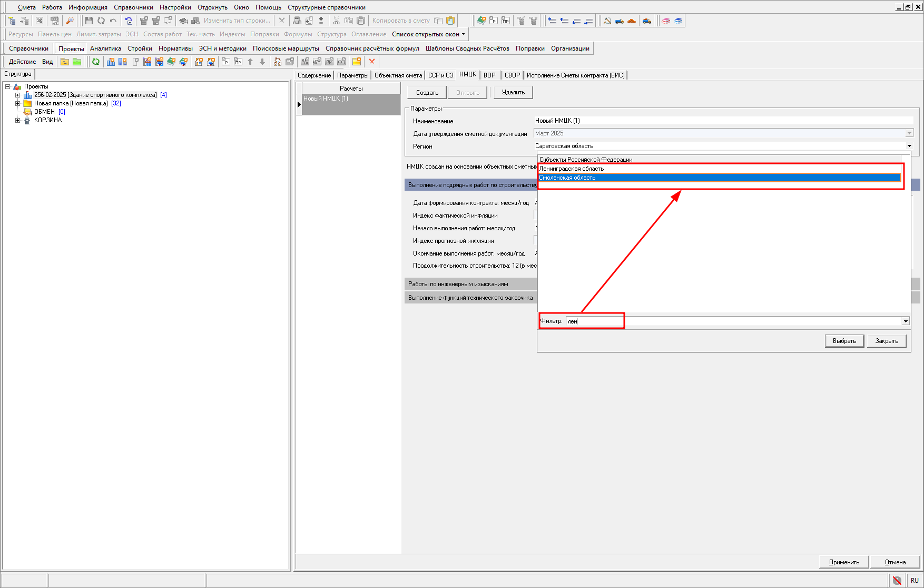Click the Выбрать button
Image resolution: width=924 pixels, height=588 pixels.
click(x=844, y=341)
